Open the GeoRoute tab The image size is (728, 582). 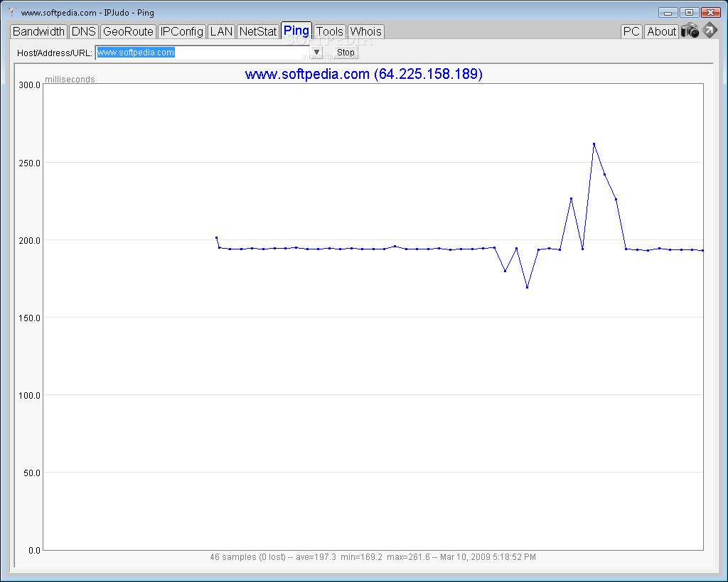128,31
